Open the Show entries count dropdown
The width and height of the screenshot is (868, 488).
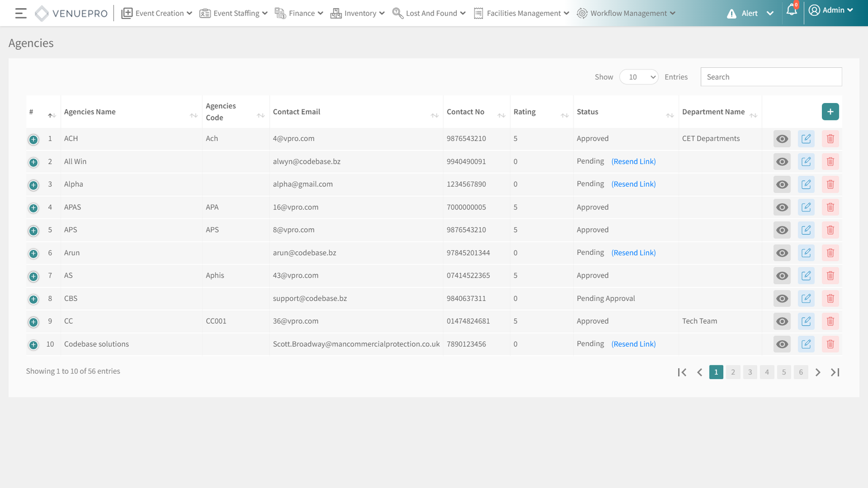tap(639, 77)
